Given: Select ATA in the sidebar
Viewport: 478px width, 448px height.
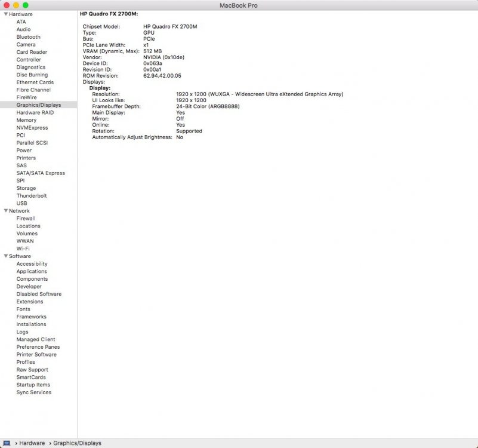Looking at the screenshot, I should [x=21, y=22].
